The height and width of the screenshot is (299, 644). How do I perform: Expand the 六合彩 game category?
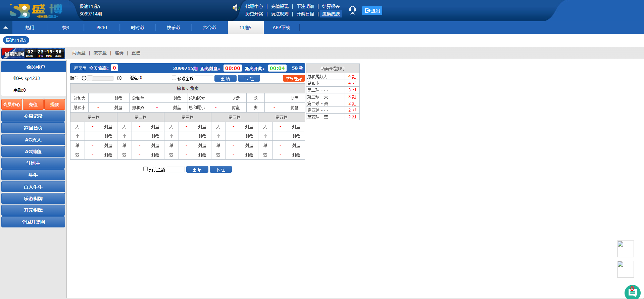(209, 28)
